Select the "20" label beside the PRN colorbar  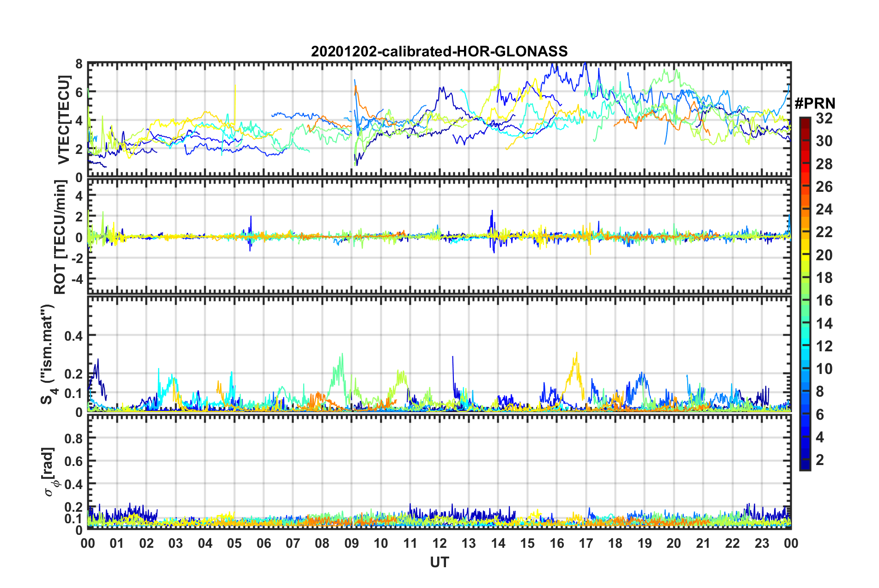pyautogui.click(x=824, y=255)
